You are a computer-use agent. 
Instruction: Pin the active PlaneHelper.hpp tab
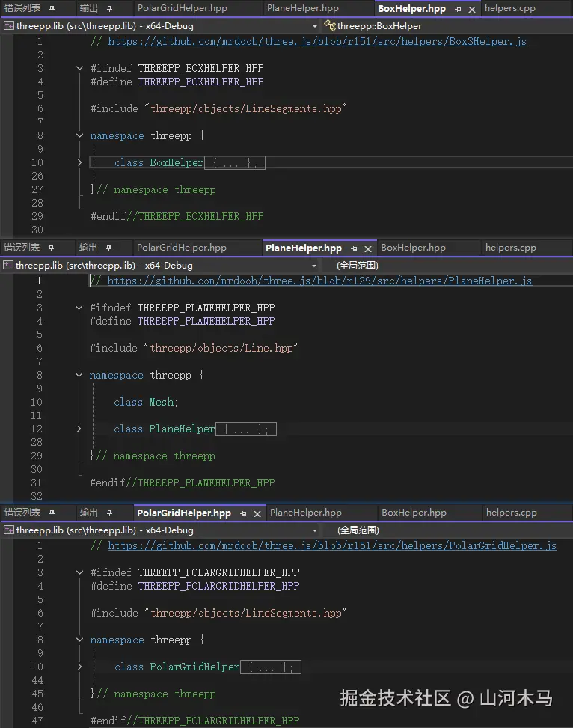coord(355,249)
